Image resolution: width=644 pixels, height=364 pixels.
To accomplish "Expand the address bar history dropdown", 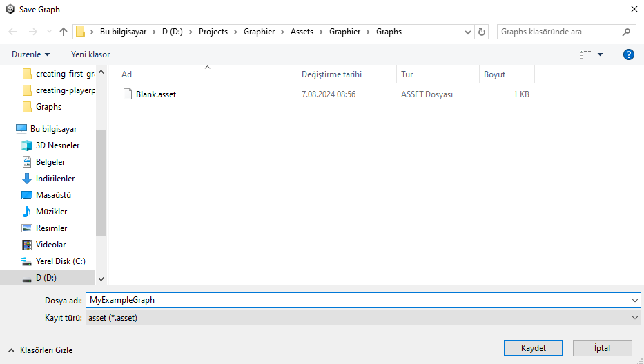I will (468, 32).
